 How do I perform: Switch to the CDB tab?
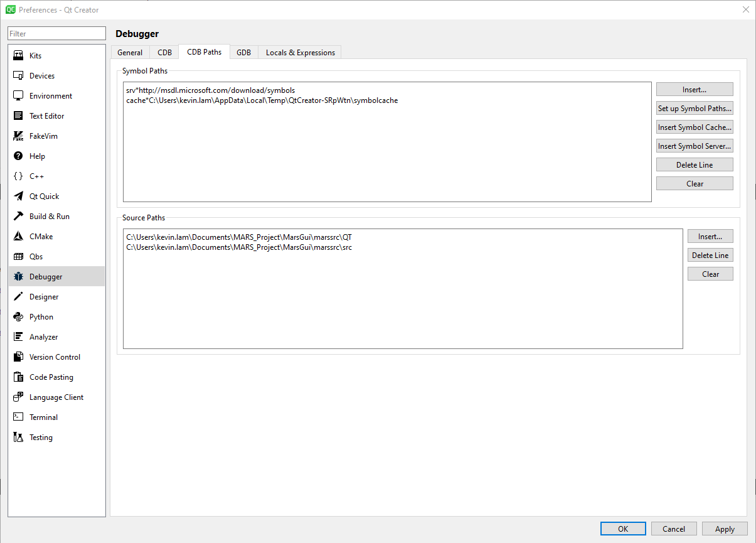pyautogui.click(x=164, y=53)
